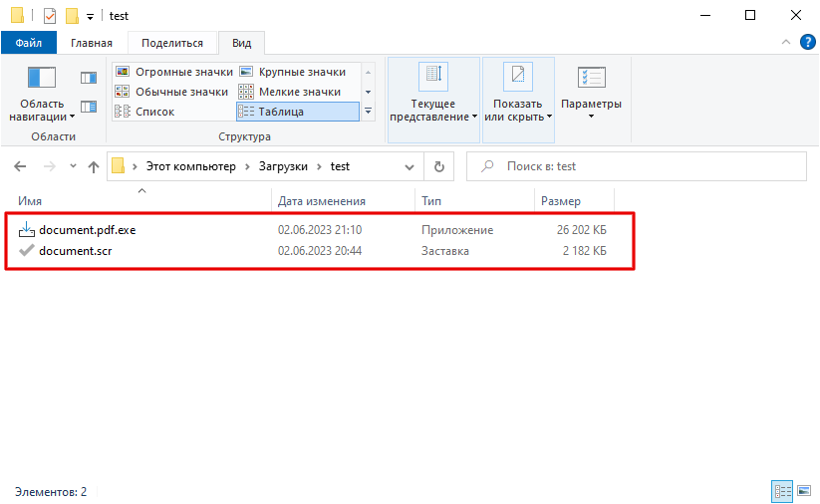Click the document.scr checkmark icon
This screenshot has height=504, width=820.
[27, 250]
